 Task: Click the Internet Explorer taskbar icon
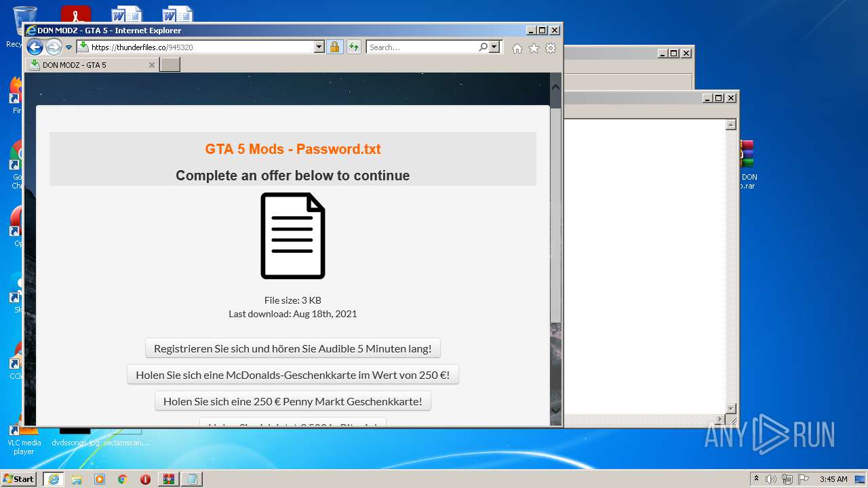pos(54,479)
